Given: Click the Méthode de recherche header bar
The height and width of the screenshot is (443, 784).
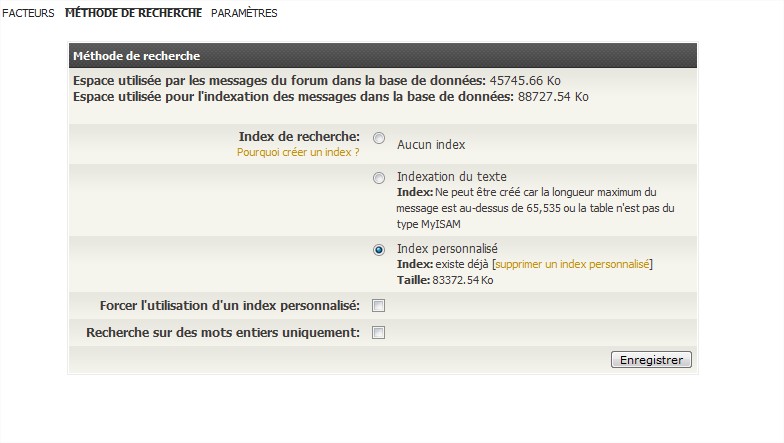Looking at the screenshot, I should (x=383, y=56).
